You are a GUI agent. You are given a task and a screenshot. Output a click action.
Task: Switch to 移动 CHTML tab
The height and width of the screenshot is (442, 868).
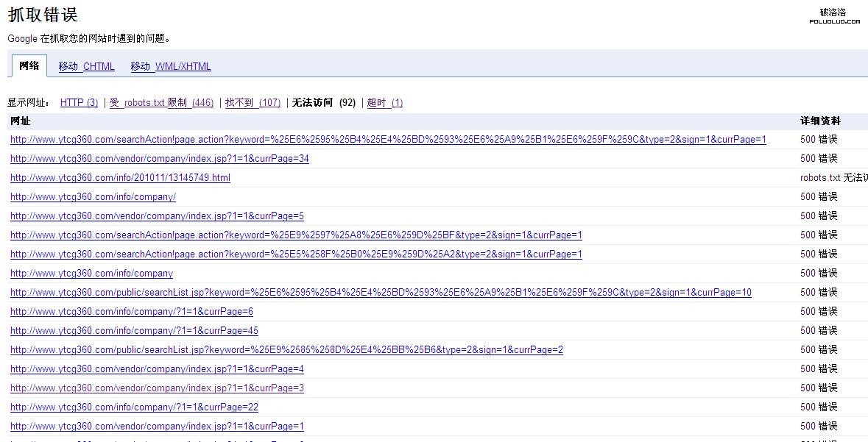coord(86,66)
